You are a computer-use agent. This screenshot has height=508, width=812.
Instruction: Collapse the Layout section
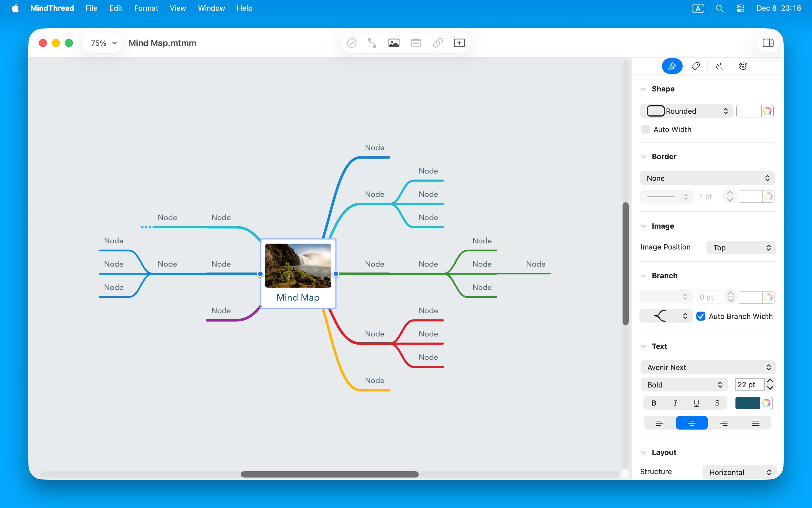click(x=643, y=453)
